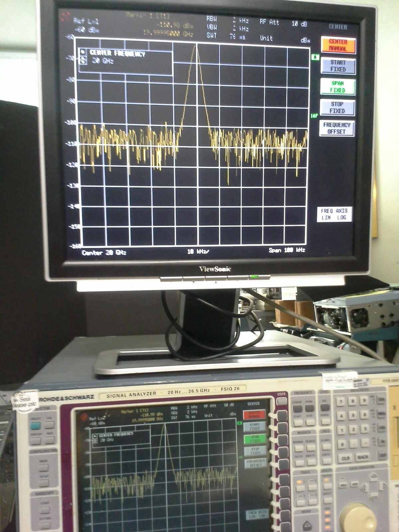
Task: Push the MHz unit key on analyzer
Action: coord(381,414)
